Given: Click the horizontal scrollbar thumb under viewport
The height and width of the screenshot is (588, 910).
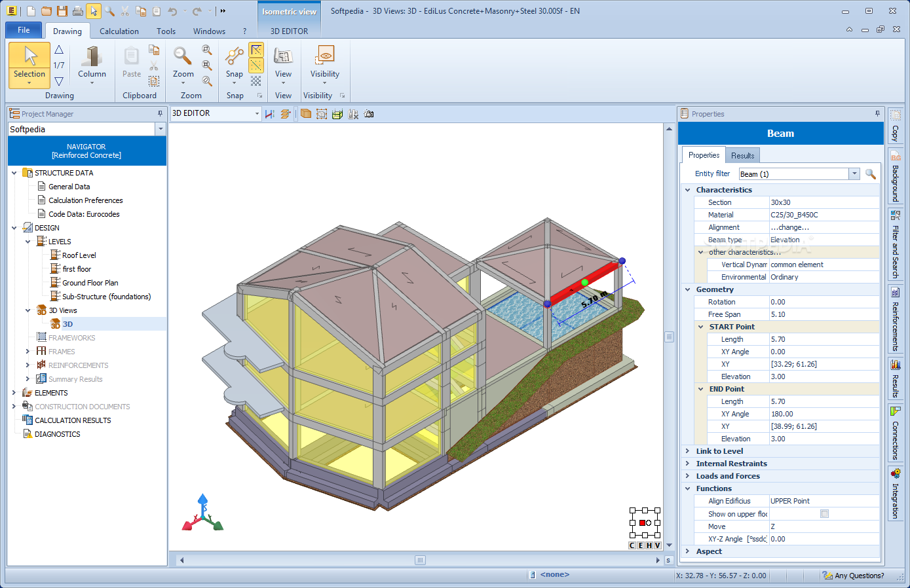Looking at the screenshot, I should click(x=420, y=560).
